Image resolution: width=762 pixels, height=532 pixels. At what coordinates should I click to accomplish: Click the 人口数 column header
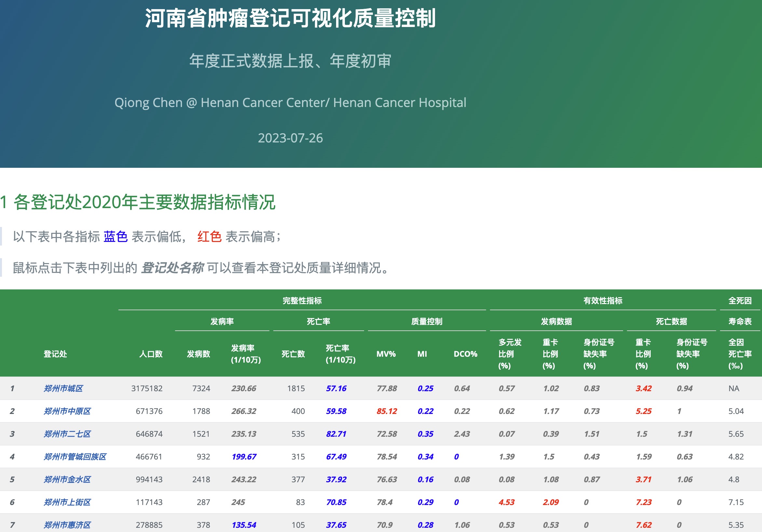(151, 354)
